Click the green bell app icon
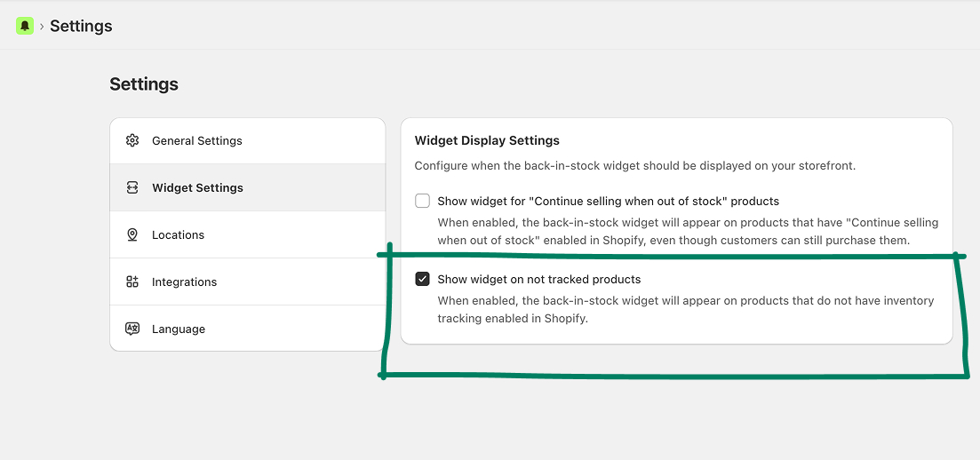This screenshot has width=980, height=460. (x=25, y=26)
